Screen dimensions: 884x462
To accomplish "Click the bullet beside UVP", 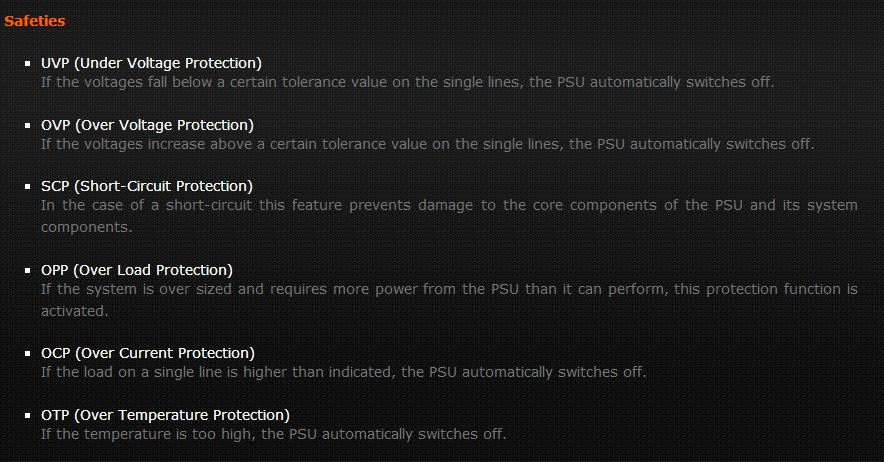I will pyautogui.click(x=29, y=64).
